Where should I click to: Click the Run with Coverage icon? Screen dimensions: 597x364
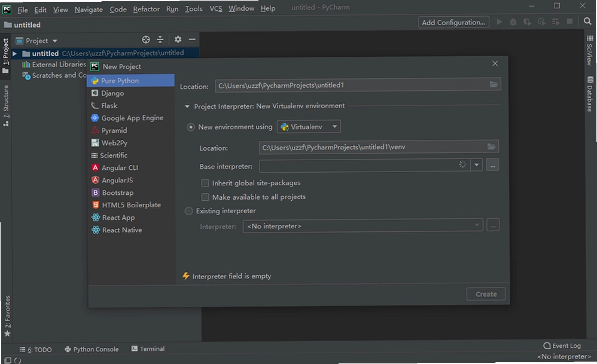(x=528, y=22)
